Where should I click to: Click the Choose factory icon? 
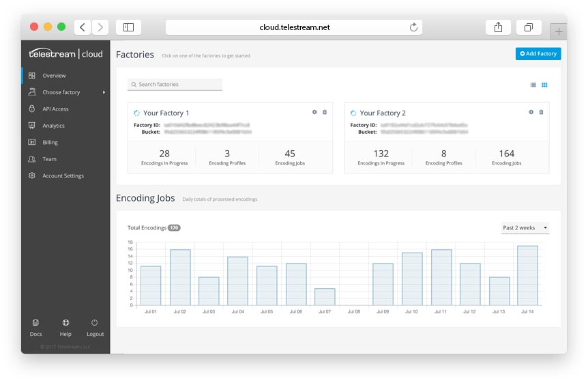[32, 92]
